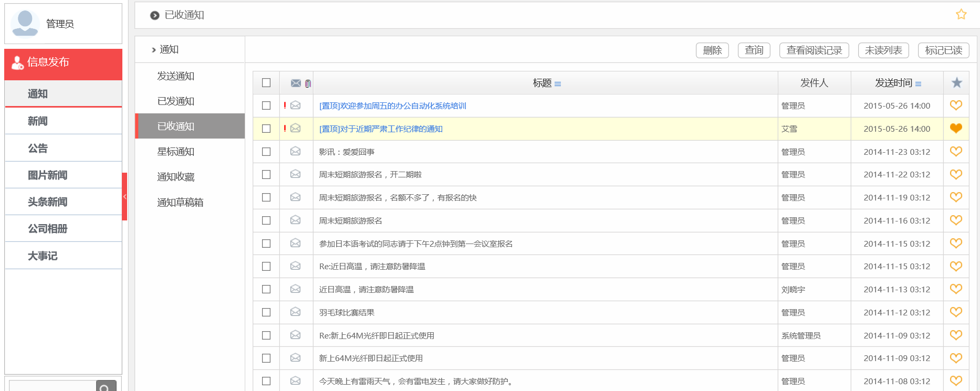Collapse the sidebar with red handle
Viewport: 980px width, 391px height.
(x=124, y=196)
